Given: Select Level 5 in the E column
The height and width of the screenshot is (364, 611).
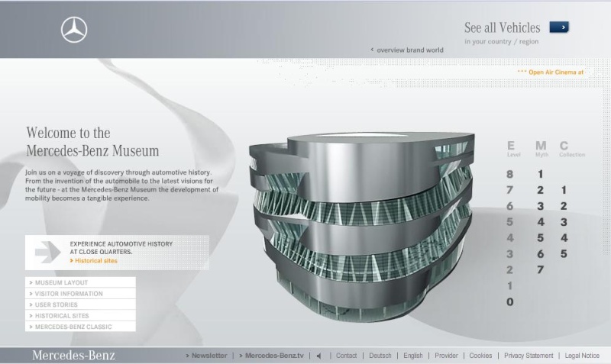Looking at the screenshot, I should [x=509, y=222].
